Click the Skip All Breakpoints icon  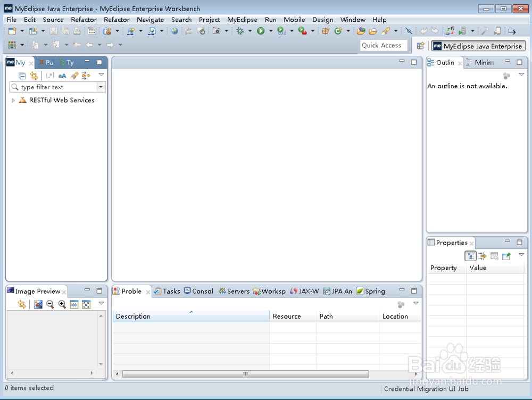(409, 31)
